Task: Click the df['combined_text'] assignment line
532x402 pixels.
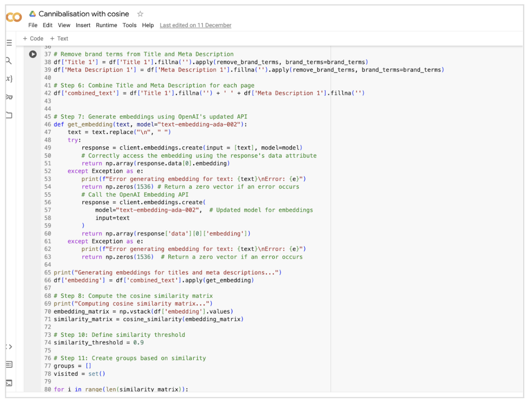Action: [209, 93]
